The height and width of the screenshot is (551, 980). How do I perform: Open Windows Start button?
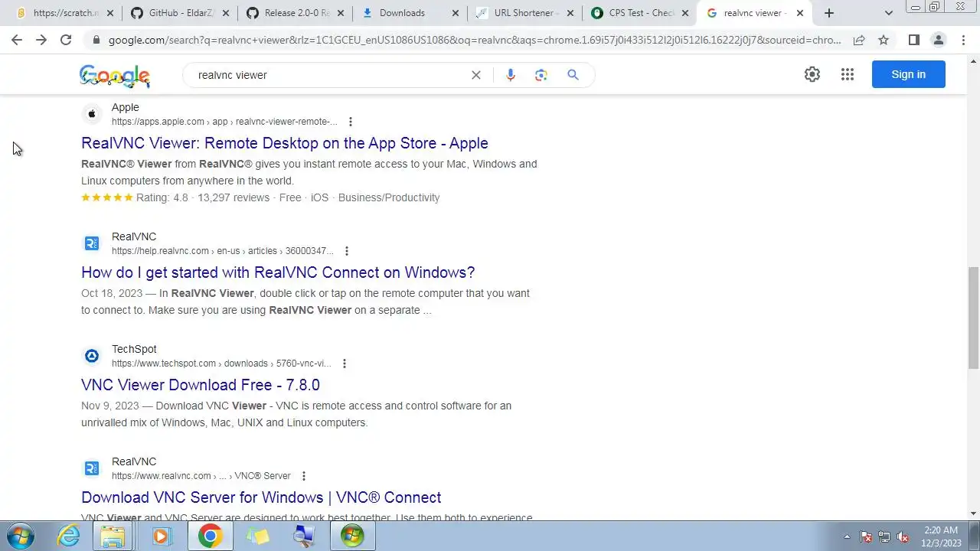coord(20,536)
